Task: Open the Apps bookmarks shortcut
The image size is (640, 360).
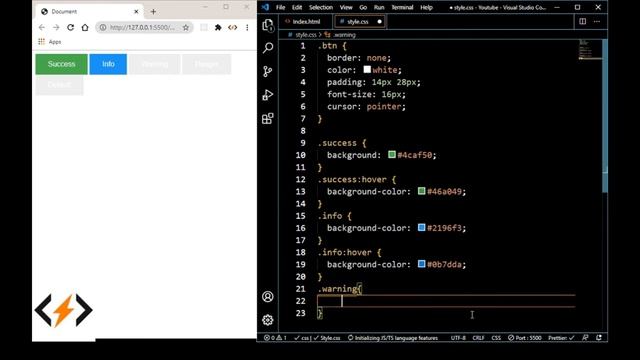Action: click(x=50, y=42)
